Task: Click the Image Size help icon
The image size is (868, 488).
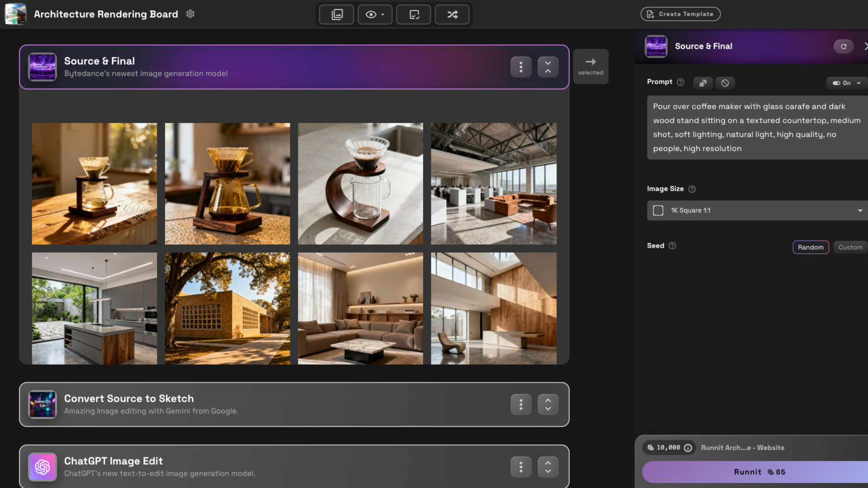Action: (x=692, y=189)
